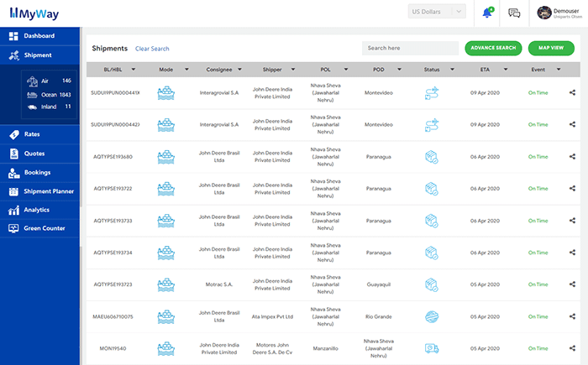
Task: Click the Motrac S.A. consignee
Action: [x=219, y=284]
